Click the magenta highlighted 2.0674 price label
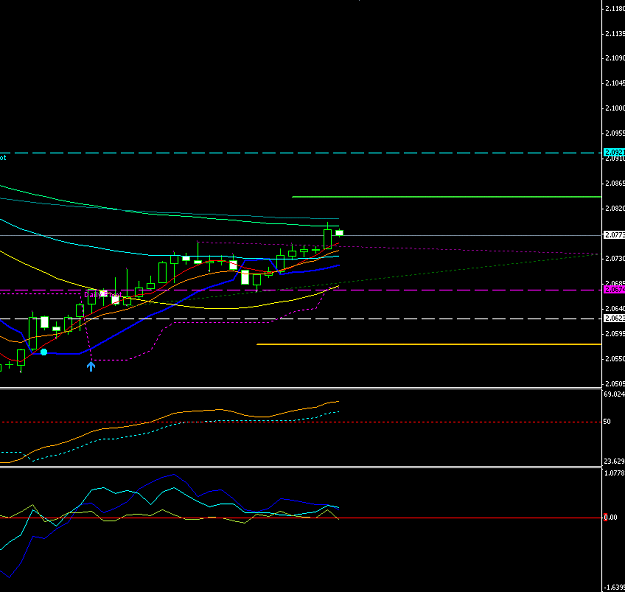This screenshot has width=625, height=592. click(x=614, y=289)
